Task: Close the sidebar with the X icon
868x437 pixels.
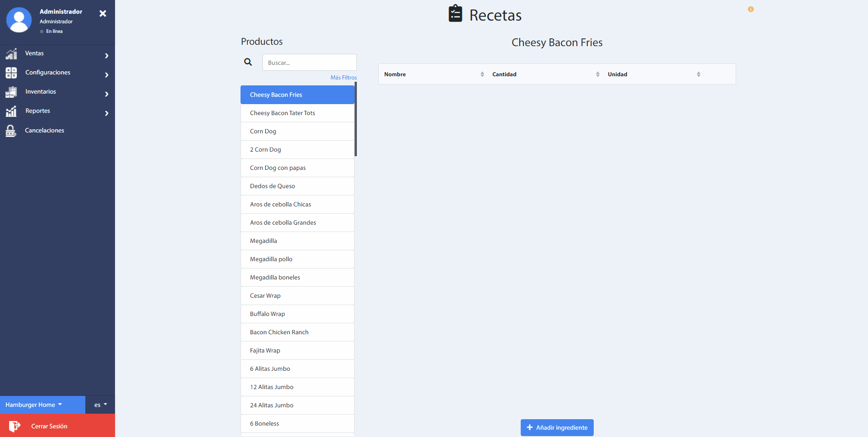Action: click(x=103, y=14)
